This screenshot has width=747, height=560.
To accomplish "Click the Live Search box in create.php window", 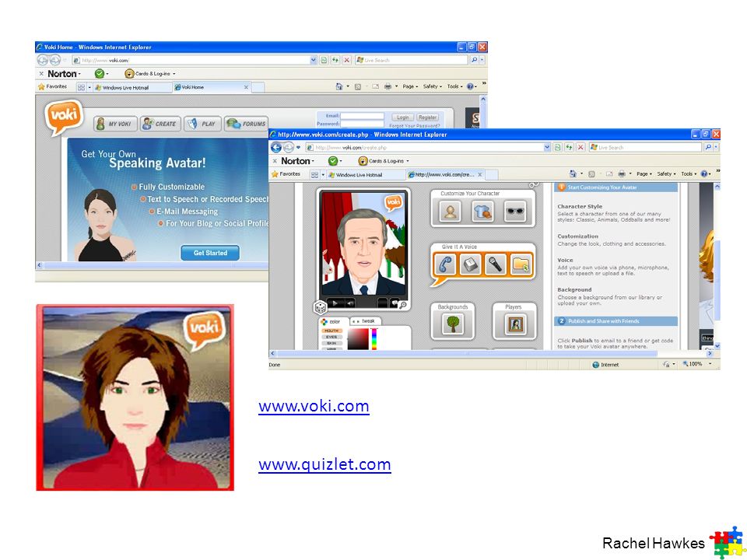I will pyautogui.click(x=644, y=148).
